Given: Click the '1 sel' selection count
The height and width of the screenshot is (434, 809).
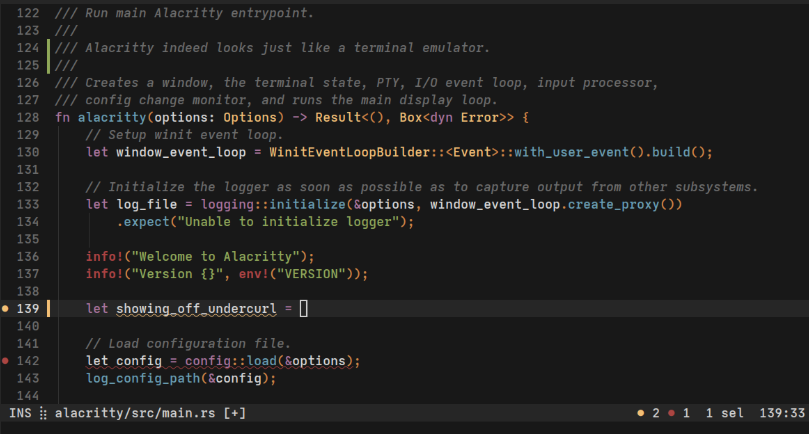Looking at the screenshot, I should click(724, 413).
